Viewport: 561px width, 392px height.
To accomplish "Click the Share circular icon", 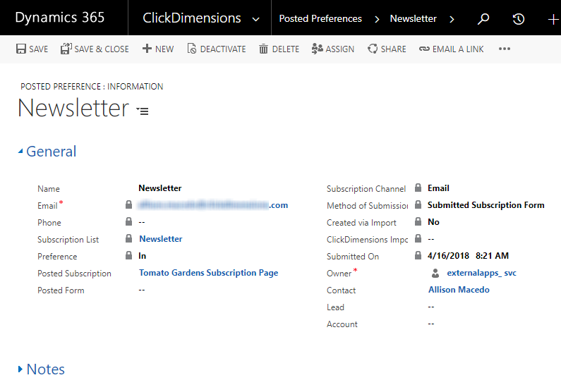I will point(373,49).
